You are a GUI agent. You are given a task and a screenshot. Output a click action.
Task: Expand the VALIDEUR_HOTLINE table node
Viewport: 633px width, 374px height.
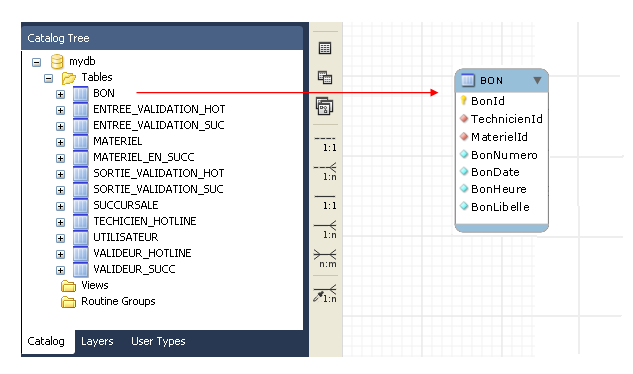[x=61, y=254]
